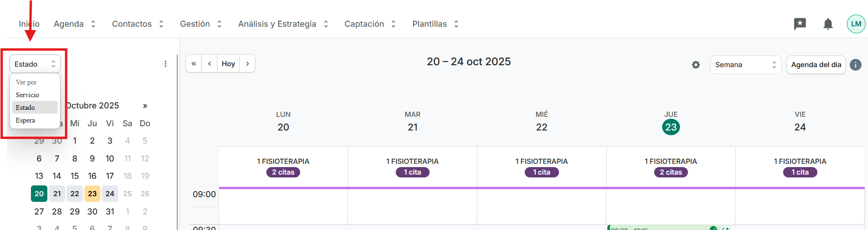Viewport: 868px width, 230px height.
Task: Open the three-dot sidebar options menu
Action: [166, 64]
